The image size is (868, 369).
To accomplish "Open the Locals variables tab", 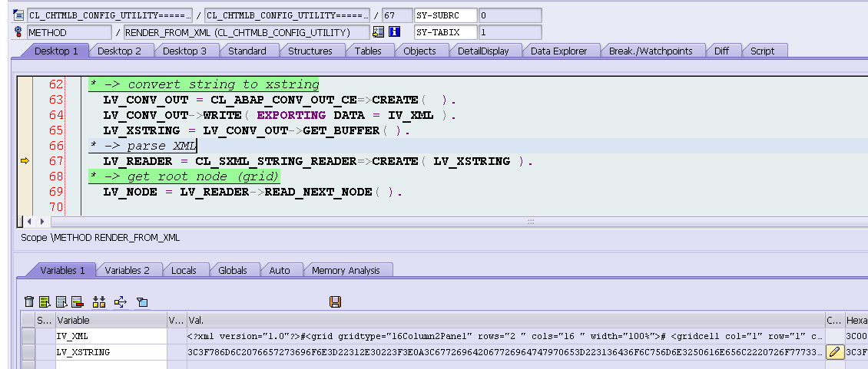I will (x=184, y=271).
